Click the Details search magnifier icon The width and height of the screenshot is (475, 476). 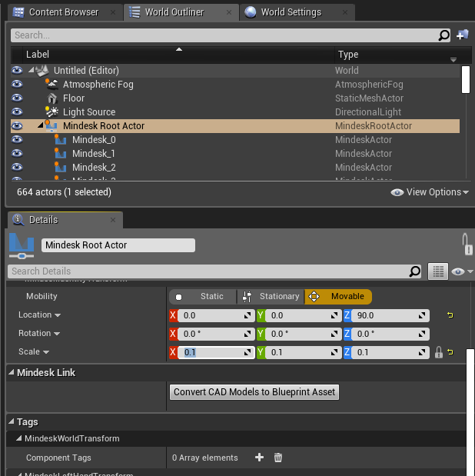[x=415, y=271]
